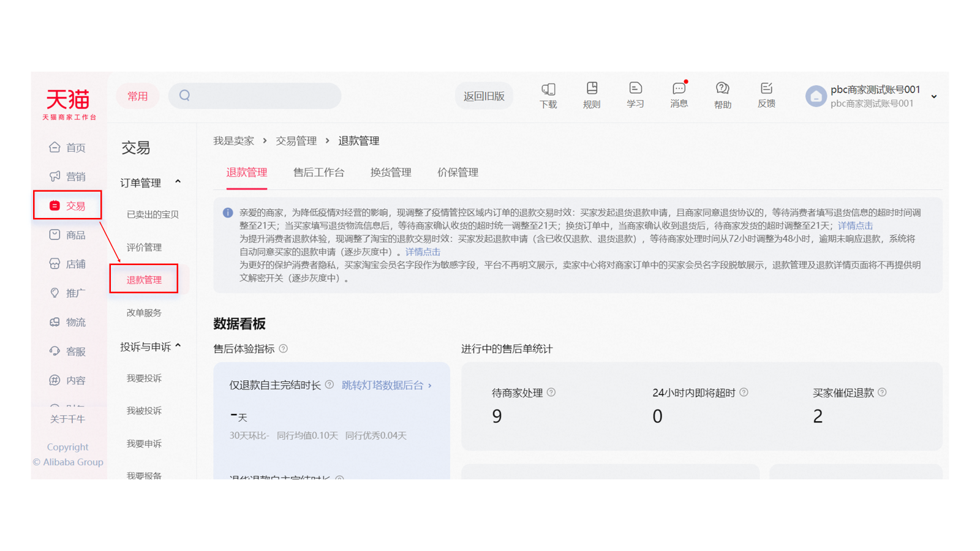This screenshot has width=980, height=551.
Task: Click the 返回旧版 button
Action: point(483,96)
